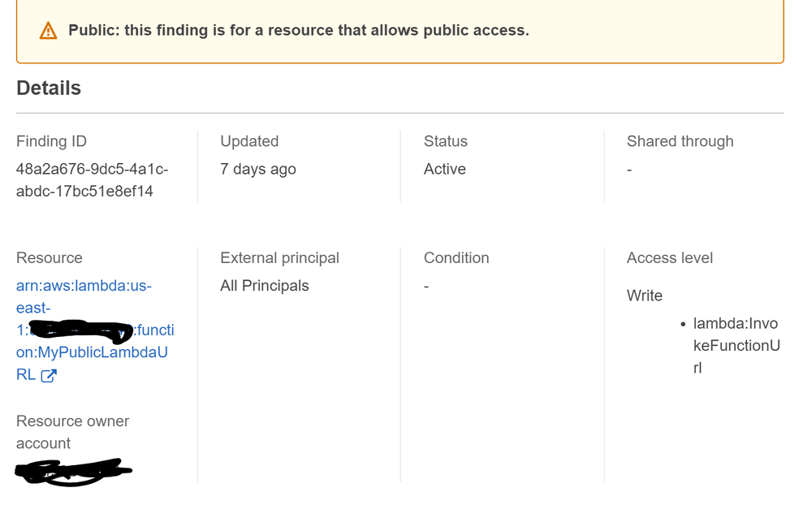Click the Details section heading
This screenshot has height=505, width=812.
click(49, 88)
